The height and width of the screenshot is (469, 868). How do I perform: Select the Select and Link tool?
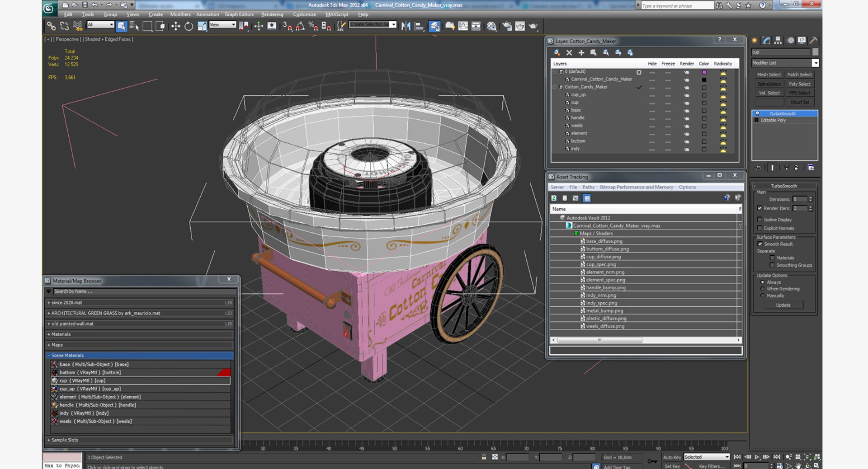pyautogui.click(x=52, y=26)
